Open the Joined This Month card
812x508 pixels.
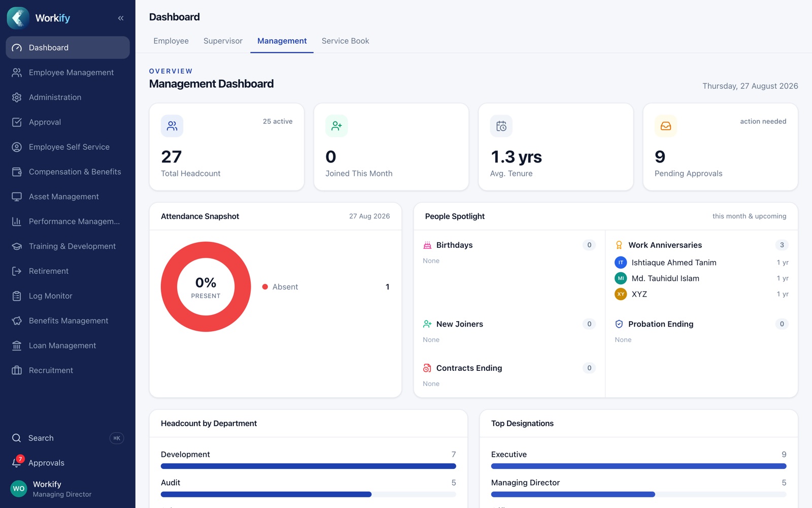pos(391,147)
